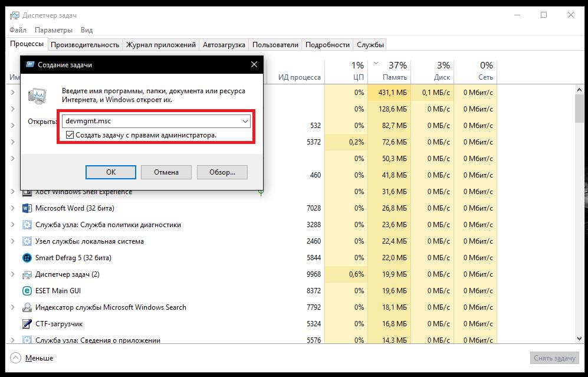Click the scrollbar down arrow

click(x=579, y=339)
